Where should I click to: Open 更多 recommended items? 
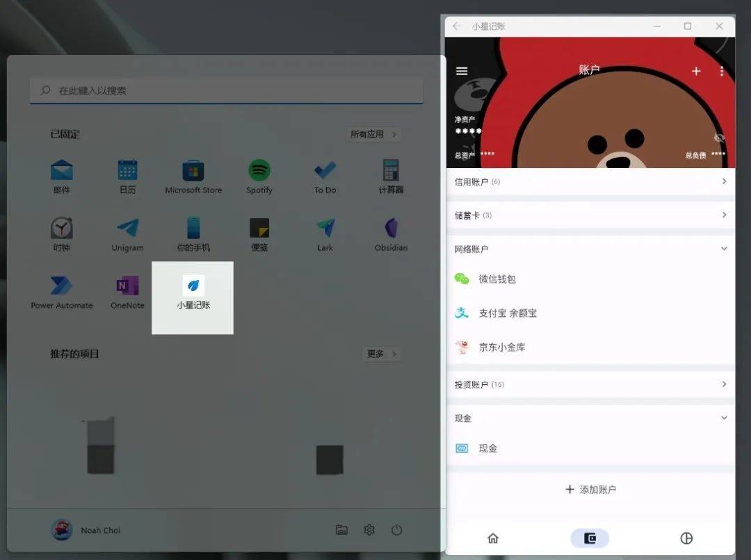coord(381,354)
